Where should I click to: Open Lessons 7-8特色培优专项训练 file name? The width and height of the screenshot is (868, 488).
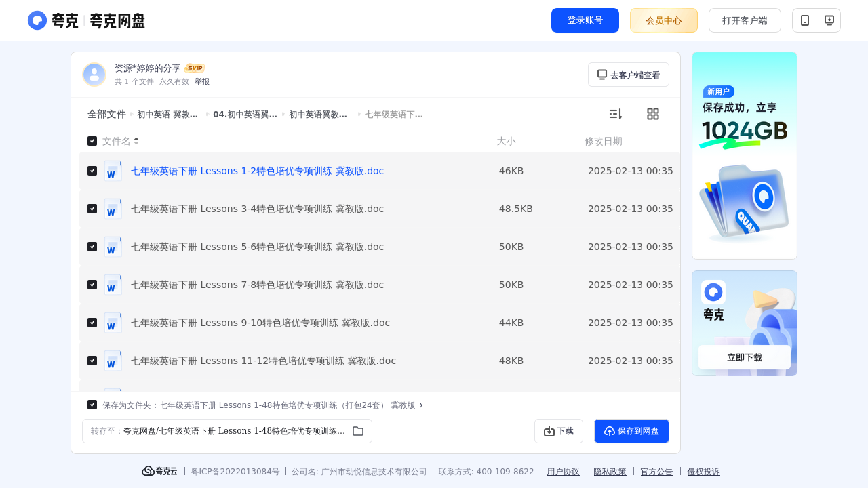coord(257,285)
